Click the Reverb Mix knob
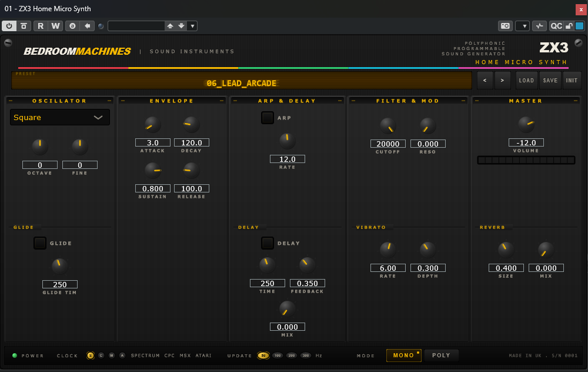The width and height of the screenshot is (588, 372). point(546,250)
